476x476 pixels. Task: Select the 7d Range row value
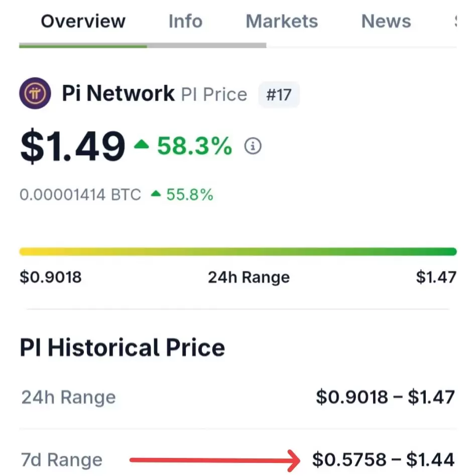click(x=384, y=459)
